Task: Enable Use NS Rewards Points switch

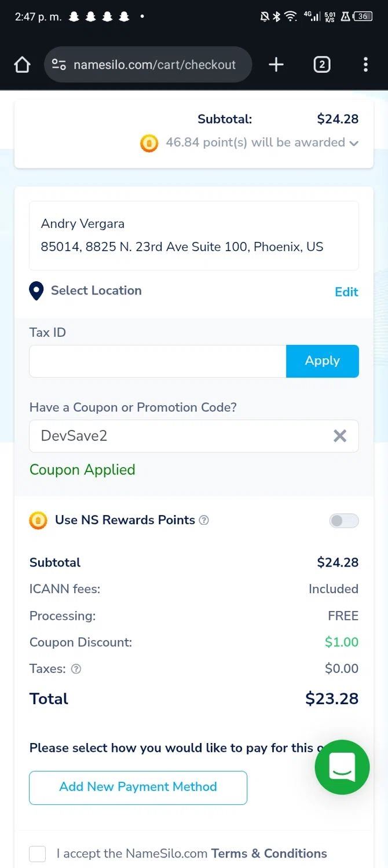Action: click(x=344, y=521)
